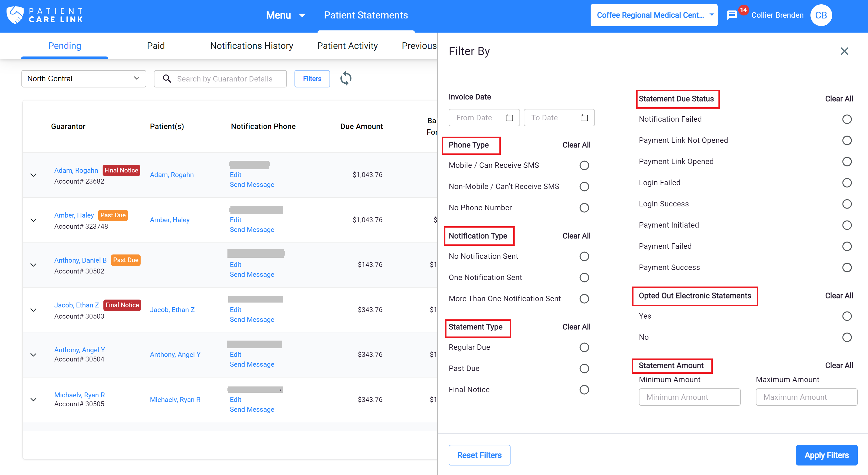Clear All for Notification Type
The width and height of the screenshot is (868, 475).
576,236
